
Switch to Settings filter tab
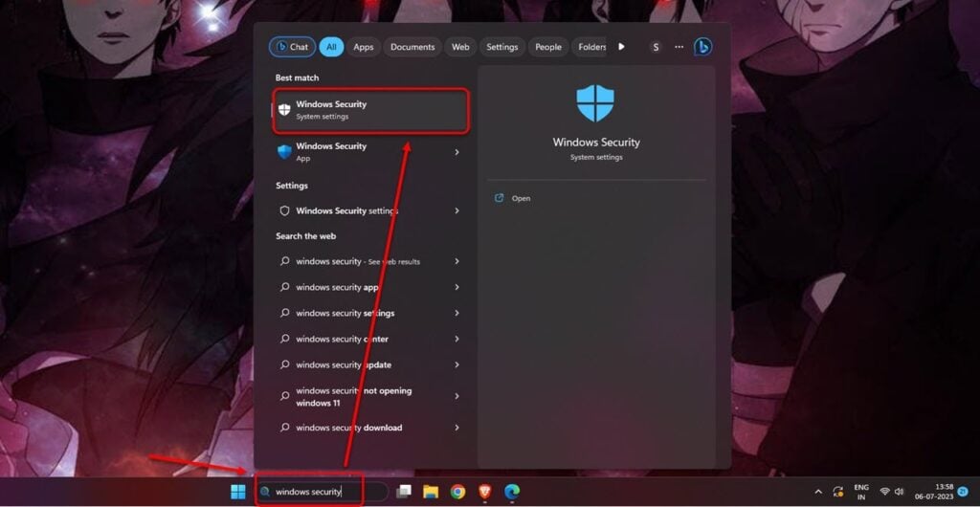pyautogui.click(x=501, y=47)
